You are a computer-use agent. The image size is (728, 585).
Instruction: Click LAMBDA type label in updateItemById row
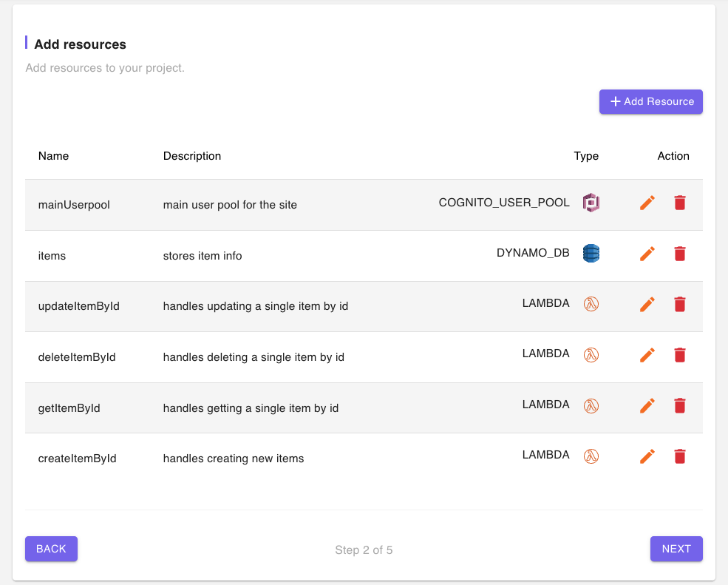546,303
